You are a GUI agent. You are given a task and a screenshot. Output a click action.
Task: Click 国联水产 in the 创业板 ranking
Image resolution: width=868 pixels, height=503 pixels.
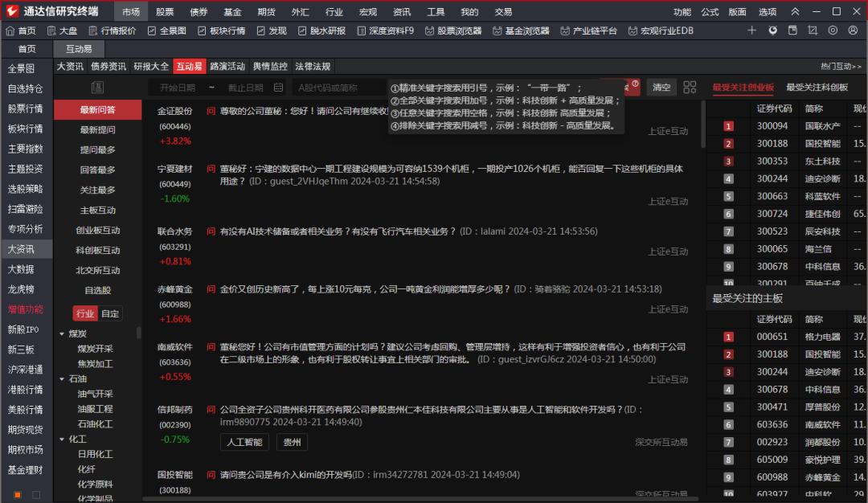(823, 125)
